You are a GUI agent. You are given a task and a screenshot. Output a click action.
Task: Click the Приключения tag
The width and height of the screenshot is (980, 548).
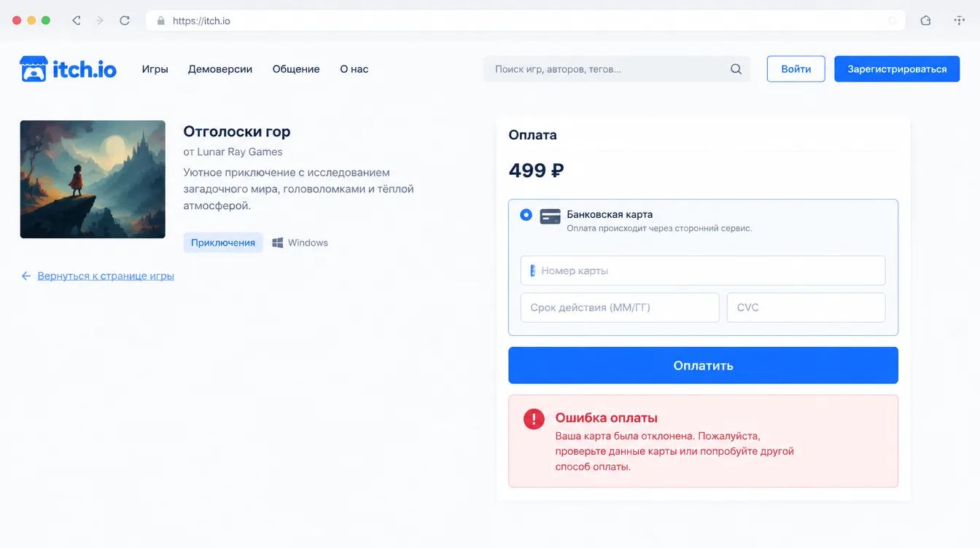(223, 243)
